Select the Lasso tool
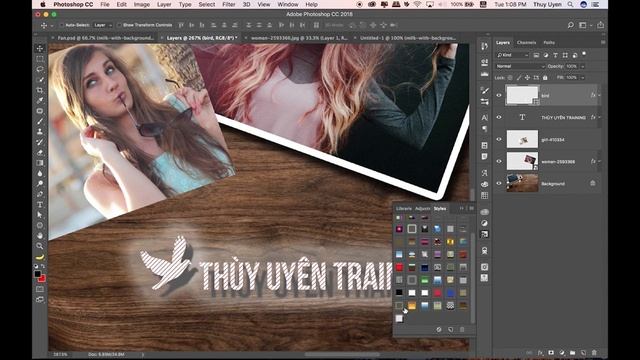Screen dimensions: 640x360 tap(40, 69)
